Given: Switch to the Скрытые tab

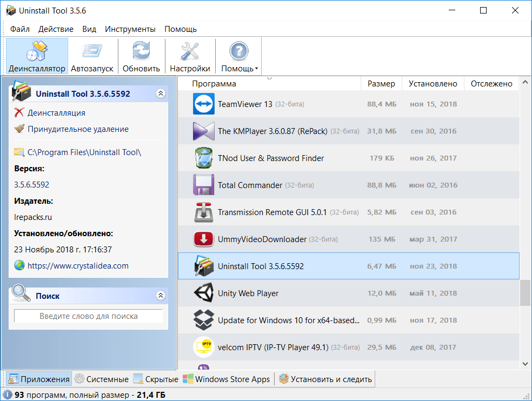Looking at the screenshot, I should pos(156,379).
